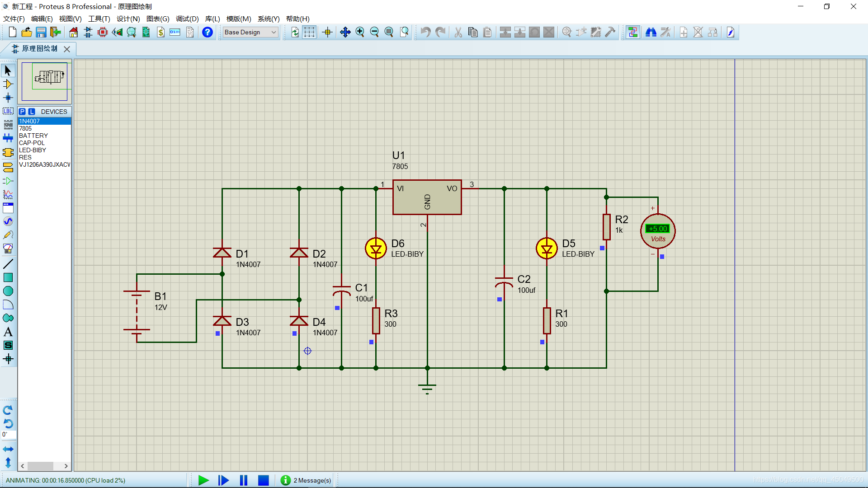Open the 库(L) library menu
Viewport: 868px width, 488px height.
click(212, 19)
